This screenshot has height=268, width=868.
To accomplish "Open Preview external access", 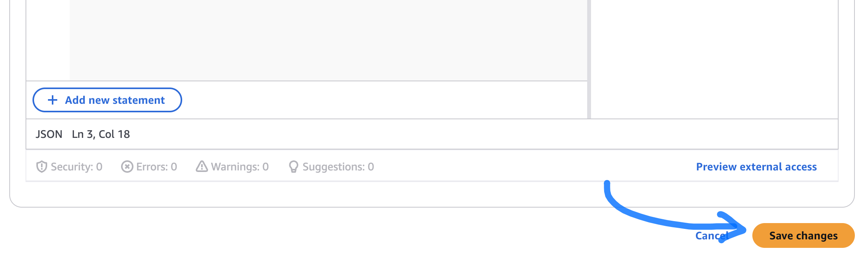I will pyautogui.click(x=756, y=167).
